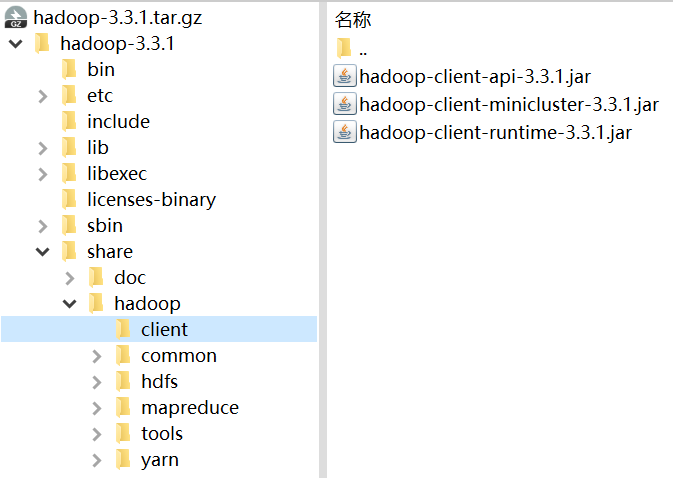
Task: Select the hadoop-client-runtime-3.3.1.jar file name
Action: (495, 132)
